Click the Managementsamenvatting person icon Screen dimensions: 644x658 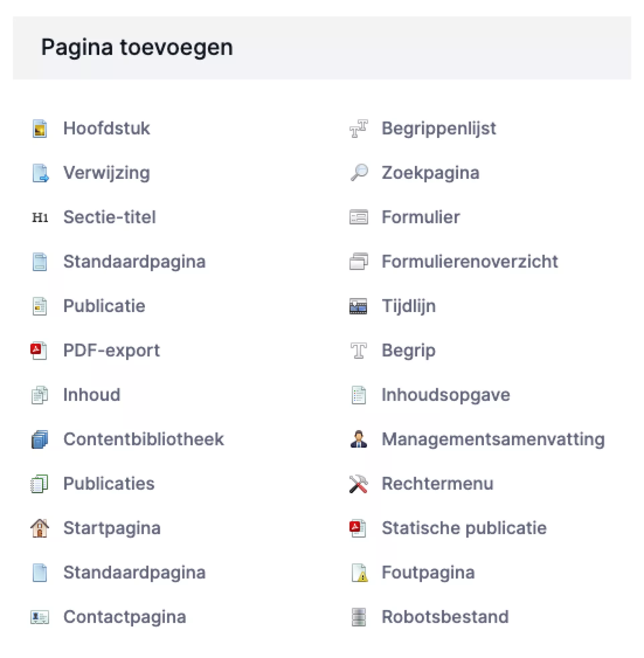click(359, 439)
